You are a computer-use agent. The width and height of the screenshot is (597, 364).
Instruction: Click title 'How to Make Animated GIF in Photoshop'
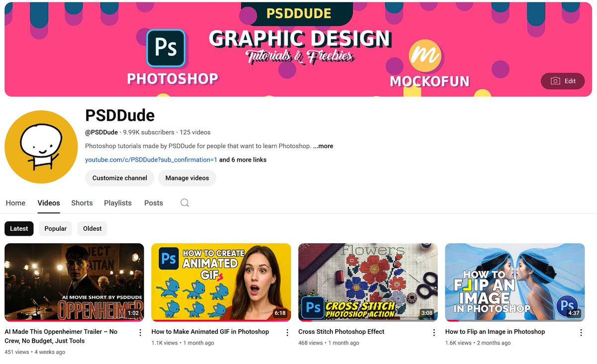point(210,332)
